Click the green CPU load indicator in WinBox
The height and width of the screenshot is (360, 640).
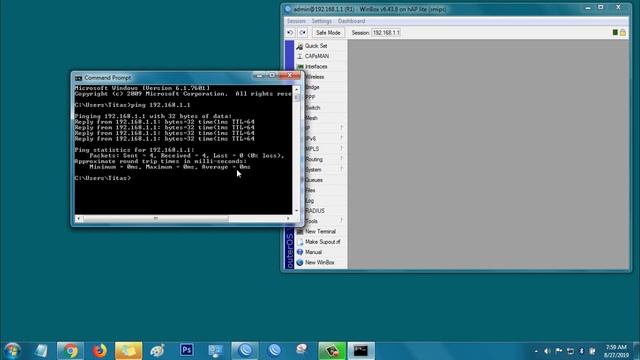(615, 33)
